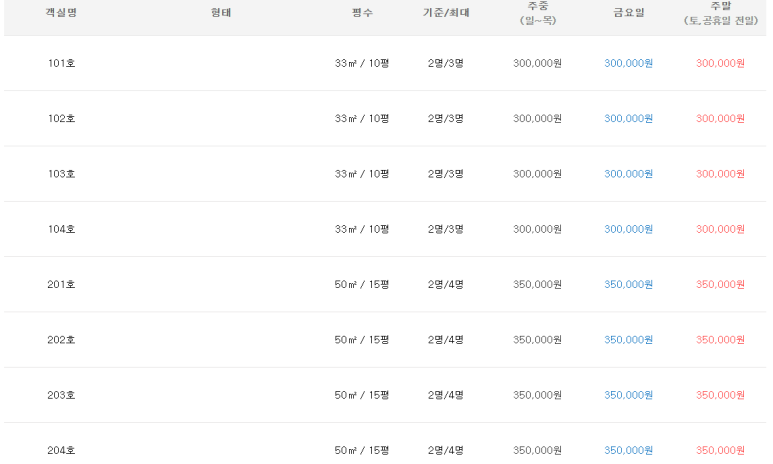Click the 33㎡ / 10평 area for 102호
The image size is (773, 464).
[x=362, y=118]
